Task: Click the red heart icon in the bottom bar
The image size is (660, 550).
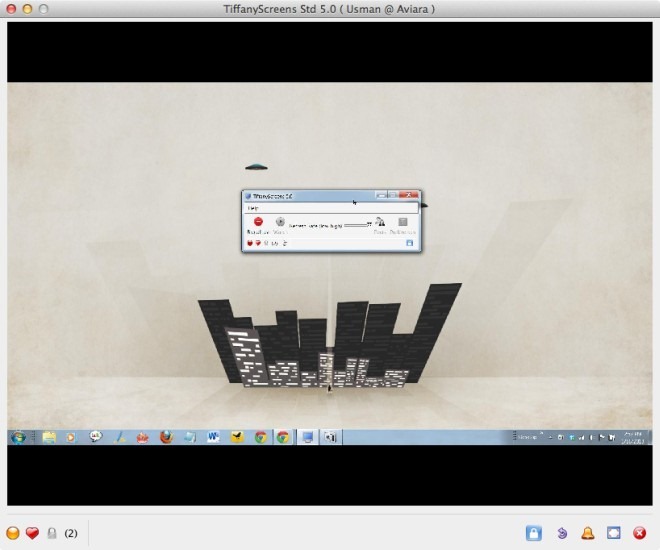Action: click(32, 533)
